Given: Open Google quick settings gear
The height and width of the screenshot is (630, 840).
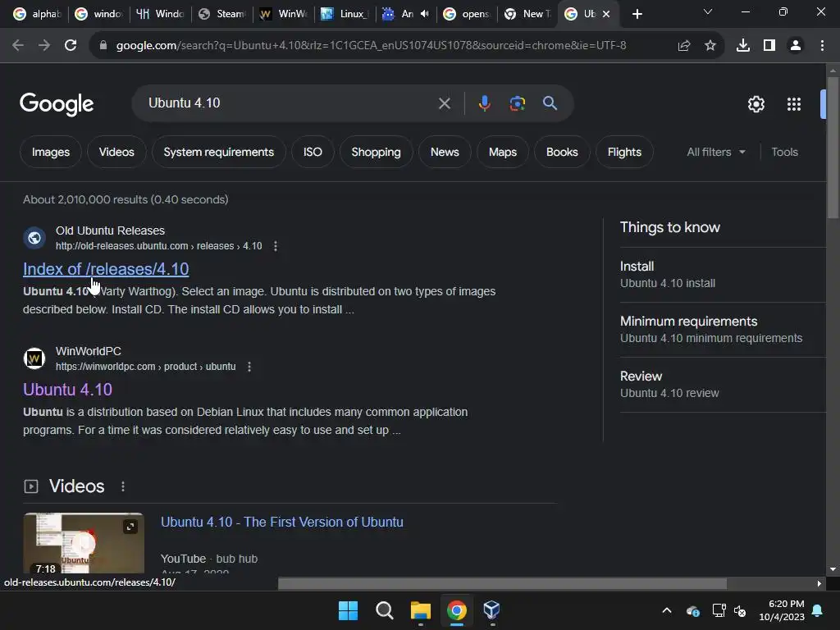Looking at the screenshot, I should tap(756, 104).
